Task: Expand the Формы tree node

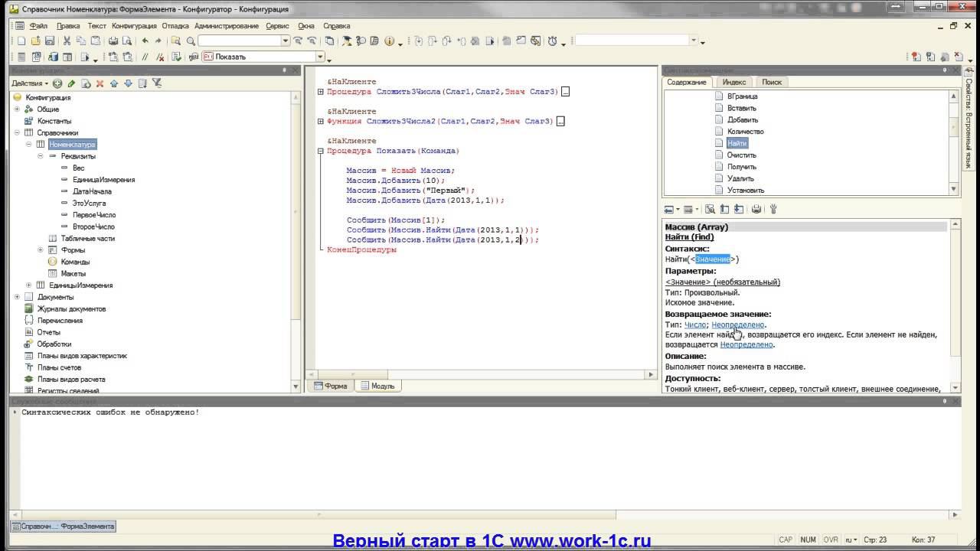Action: (x=41, y=250)
